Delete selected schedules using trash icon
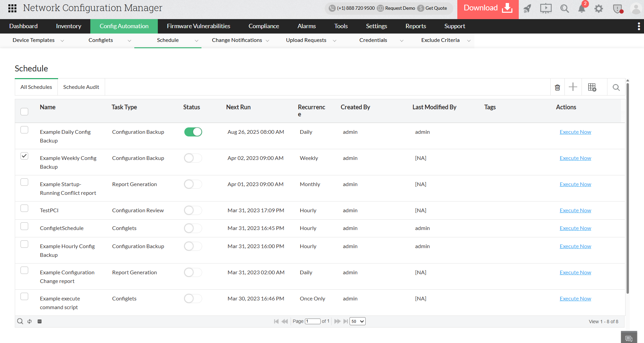644x343 pixels. [557, 87]
